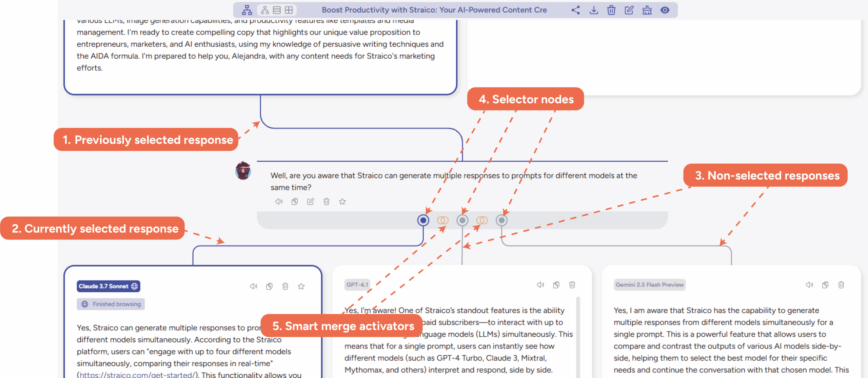The image size is (868, 378).
Task: Delete the chat via top bar trash icon
Action: coord(611,10)
